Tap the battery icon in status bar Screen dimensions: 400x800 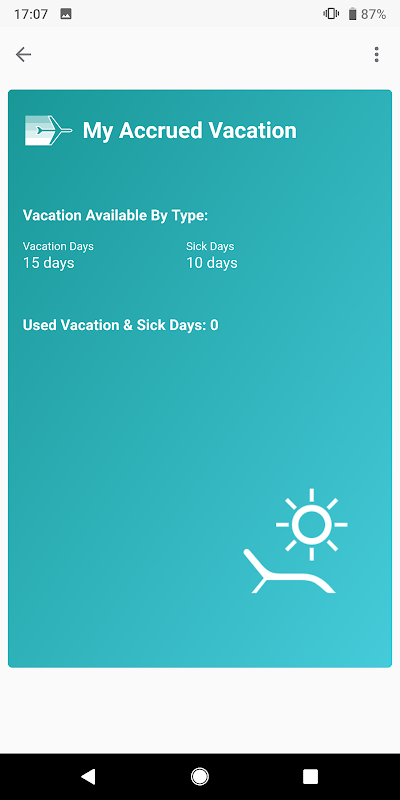(352, 14)
